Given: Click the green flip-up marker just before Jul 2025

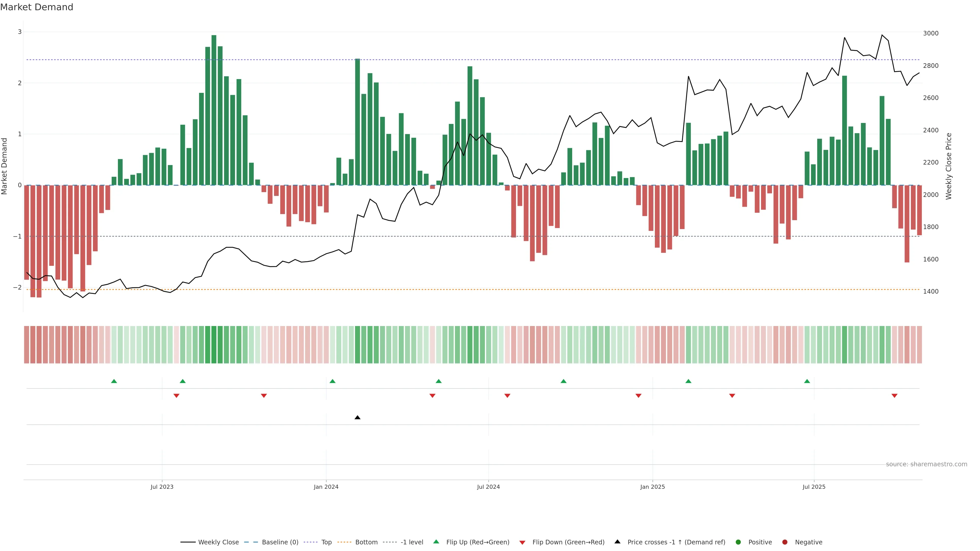Looking at the screenshot, I should coord(807,381).
